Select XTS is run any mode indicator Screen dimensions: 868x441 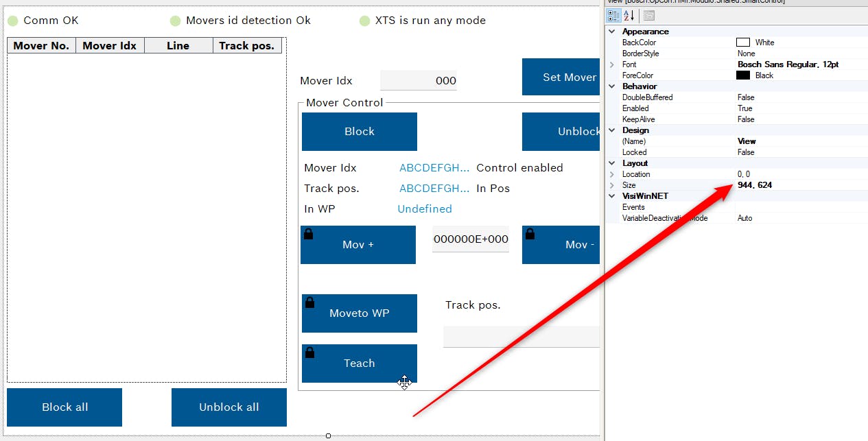365,21
